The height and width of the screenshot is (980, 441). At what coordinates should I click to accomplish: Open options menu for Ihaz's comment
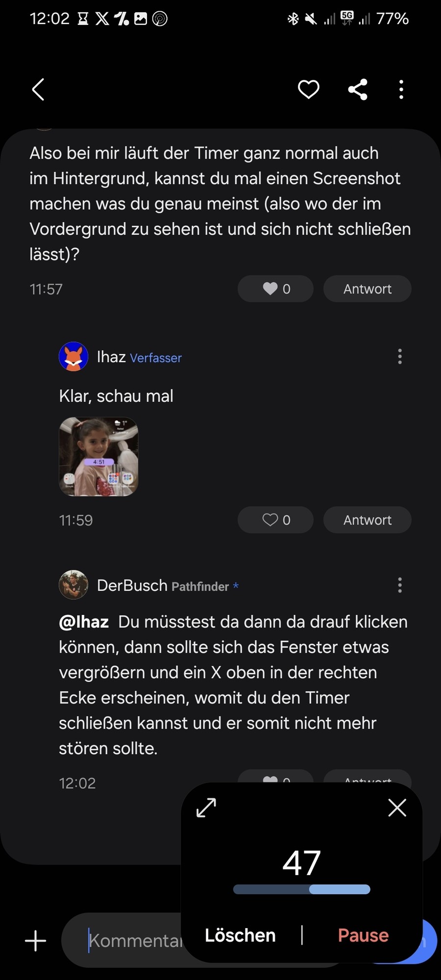click(400, 356)
